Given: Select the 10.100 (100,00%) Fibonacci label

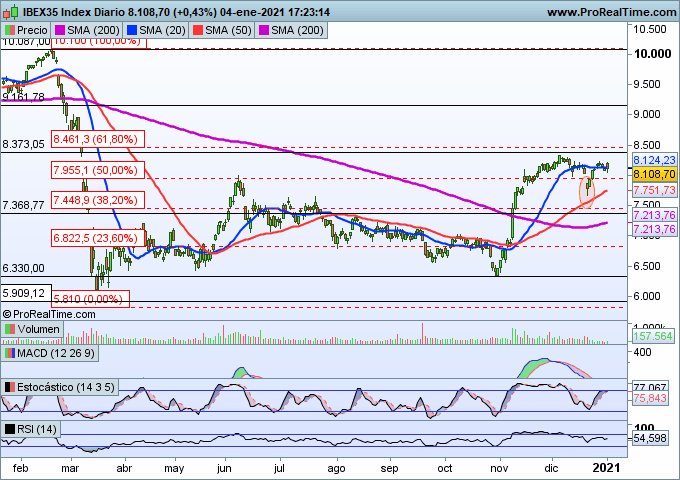Looking at the screenshot, I should point(99,42).
